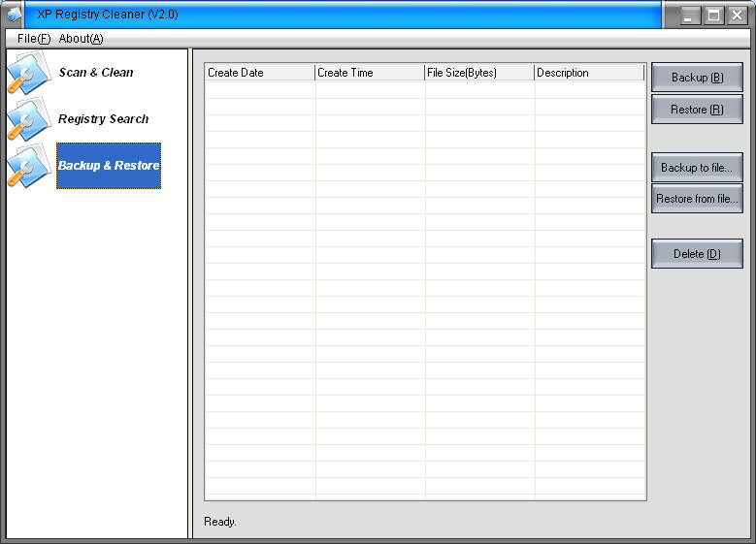
Task: Open the File(F) menu
Action: click(x=34, y=39)
